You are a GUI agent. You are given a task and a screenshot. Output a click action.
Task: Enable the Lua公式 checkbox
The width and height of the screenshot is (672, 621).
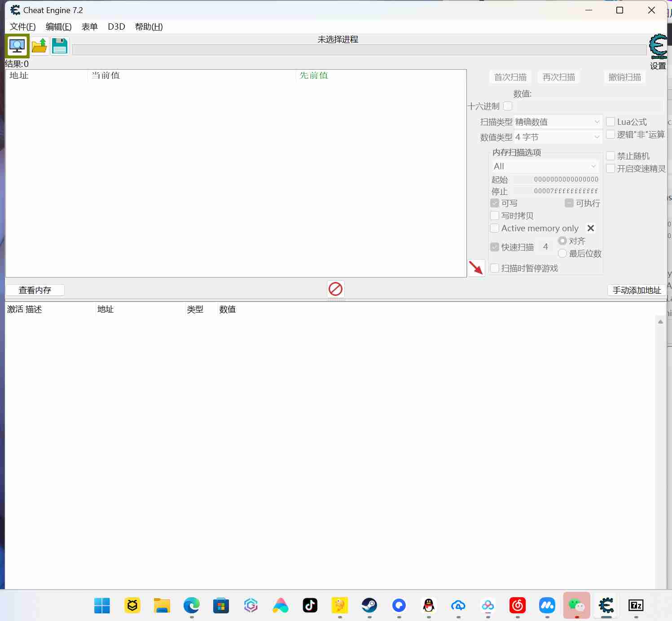point(611,121)
